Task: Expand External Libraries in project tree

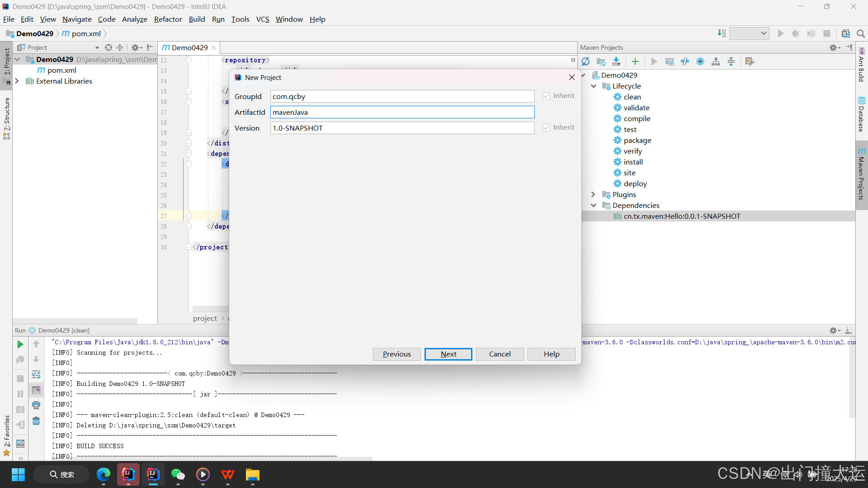Action: (x=17, y=81)
